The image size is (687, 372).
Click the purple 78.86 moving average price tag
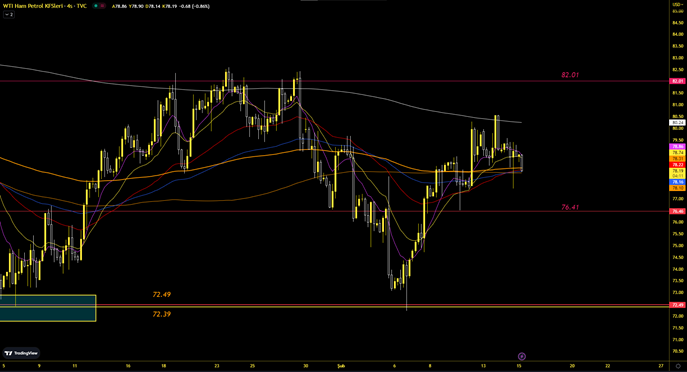pyautogui.click(x=677, y=146)
